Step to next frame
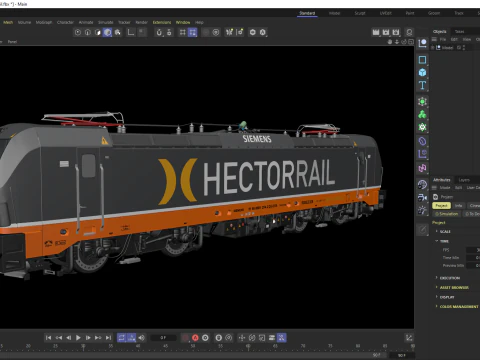Screen dimensions: 480x360 [x=88, y=338]
